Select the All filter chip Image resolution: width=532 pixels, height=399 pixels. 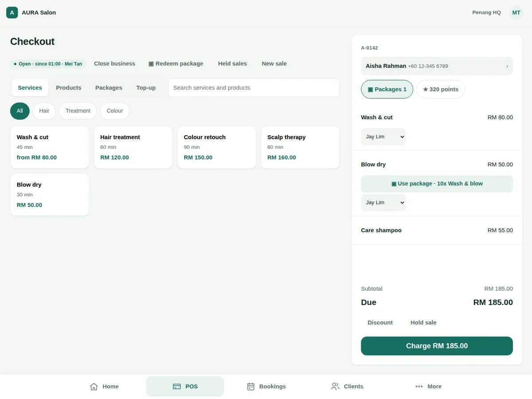20,111
